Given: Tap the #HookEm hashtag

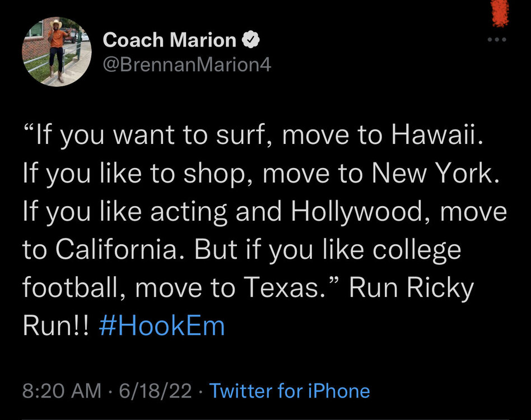Looking at the screenshot, I should 161,325.
